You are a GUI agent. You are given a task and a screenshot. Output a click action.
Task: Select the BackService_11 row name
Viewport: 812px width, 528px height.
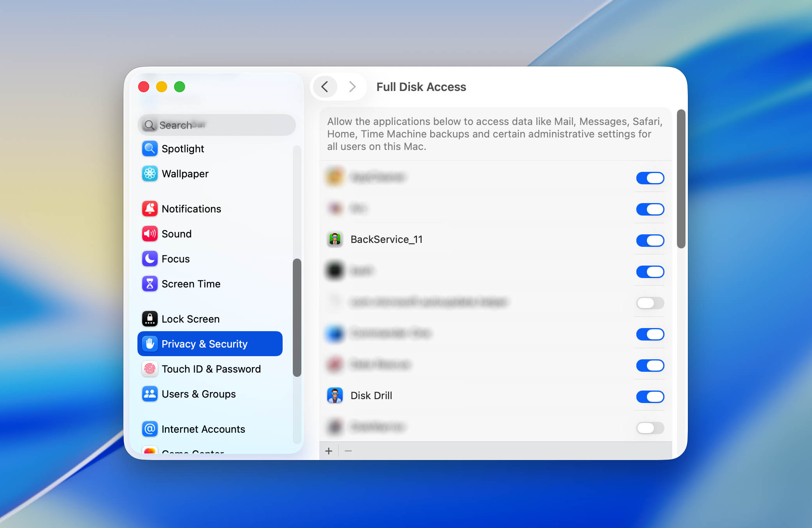coord(386,239)
